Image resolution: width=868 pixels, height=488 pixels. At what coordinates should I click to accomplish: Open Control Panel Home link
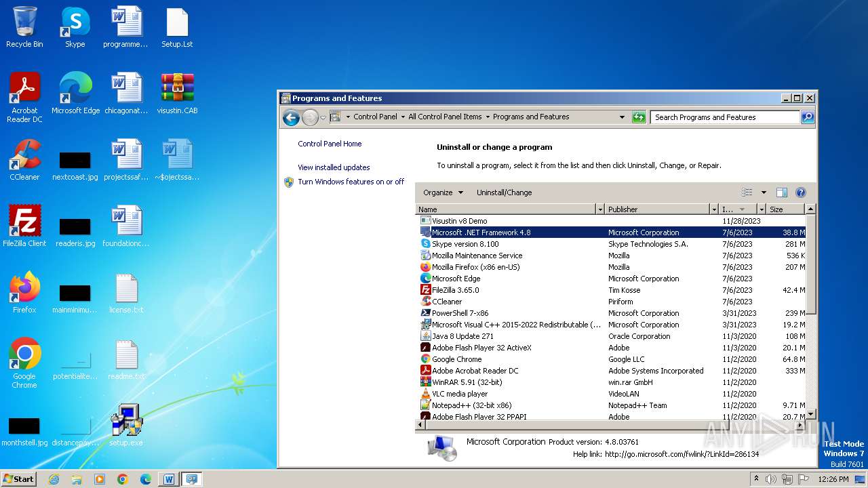(330, 144)
